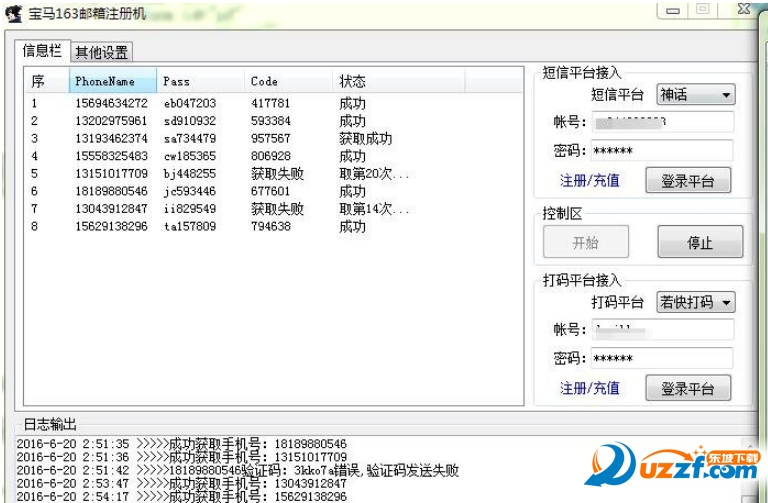Viewport: 768px width, 503px height.
Task: Click the app icon in title bar
Action: [x=13, y=13]
